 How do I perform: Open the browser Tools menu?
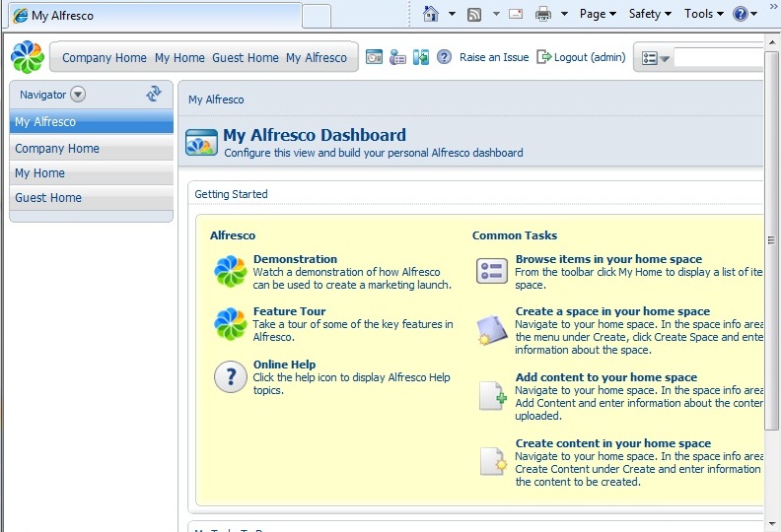point(704,14)
